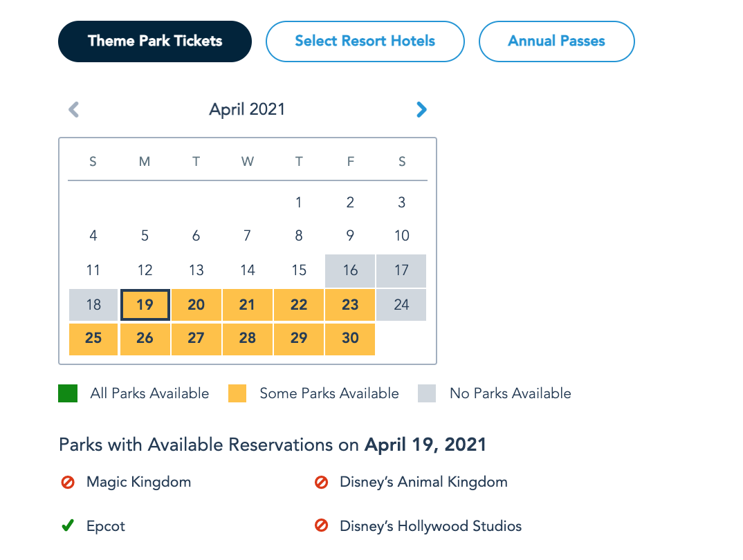
Task: Click the Epcot park name
Action: 106,526
